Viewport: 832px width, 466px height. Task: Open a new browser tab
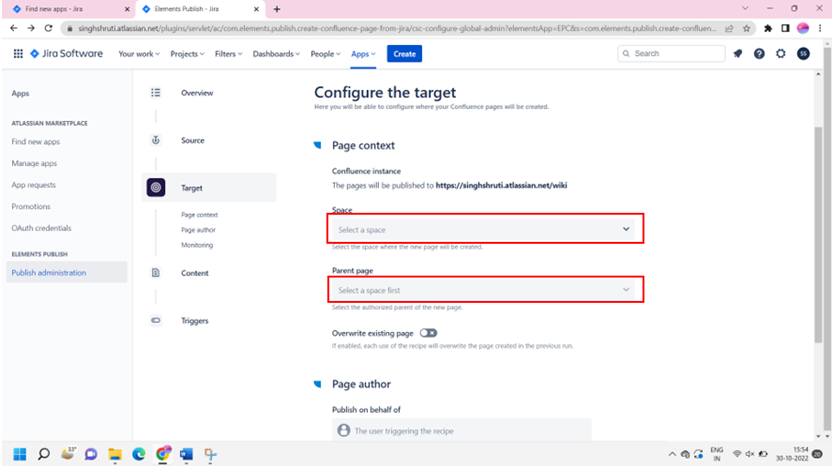click(x=276, y=9)
